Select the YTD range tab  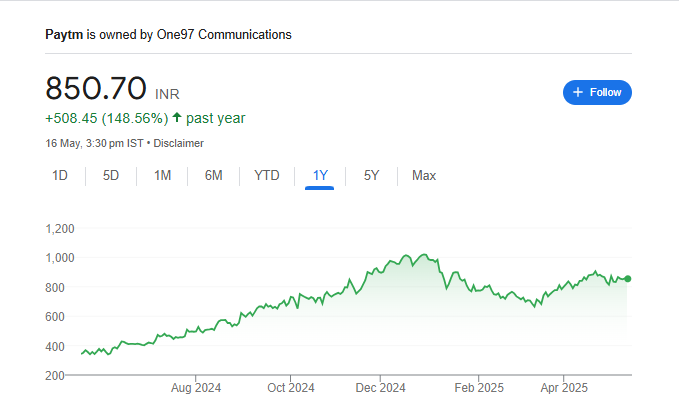266,175
